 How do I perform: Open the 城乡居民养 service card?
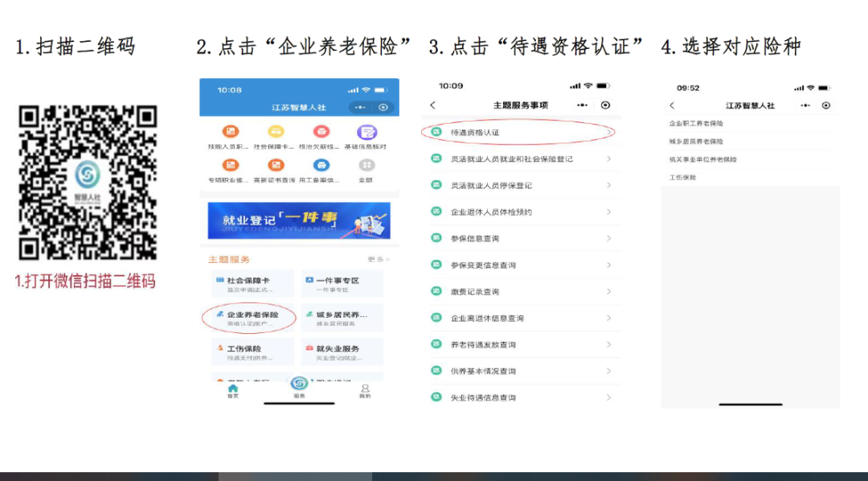click(x=342, y=318)
